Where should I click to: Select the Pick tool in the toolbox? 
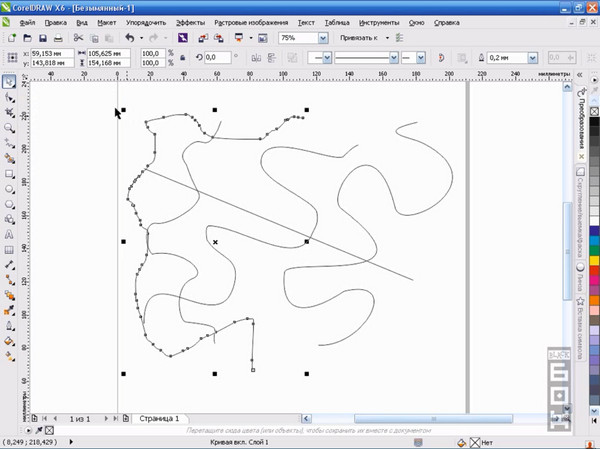[9, 81]
